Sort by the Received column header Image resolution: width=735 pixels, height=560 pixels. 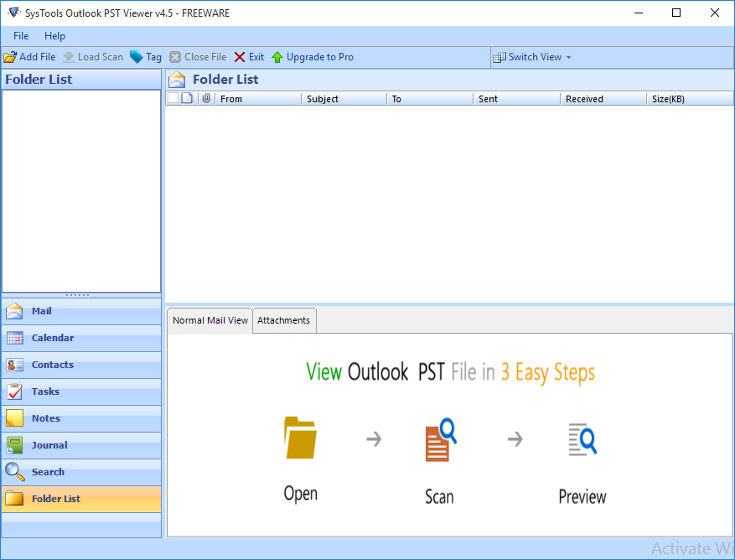(x=603, y=98)
